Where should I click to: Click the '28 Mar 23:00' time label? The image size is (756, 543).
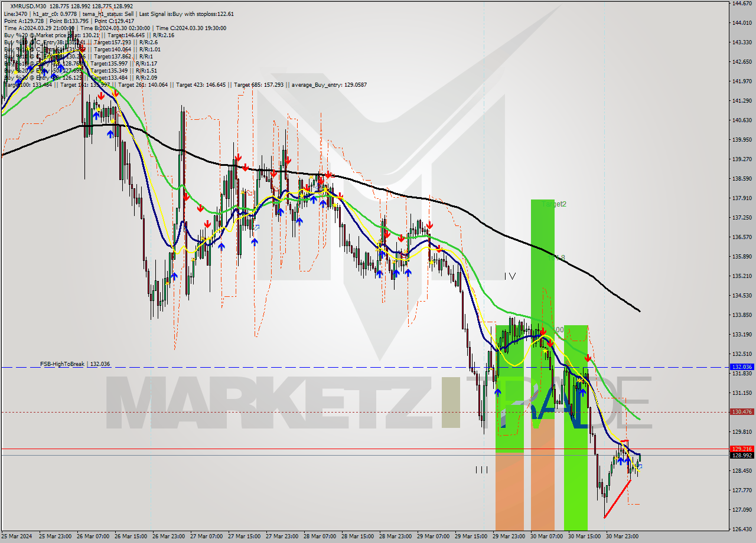396,537
